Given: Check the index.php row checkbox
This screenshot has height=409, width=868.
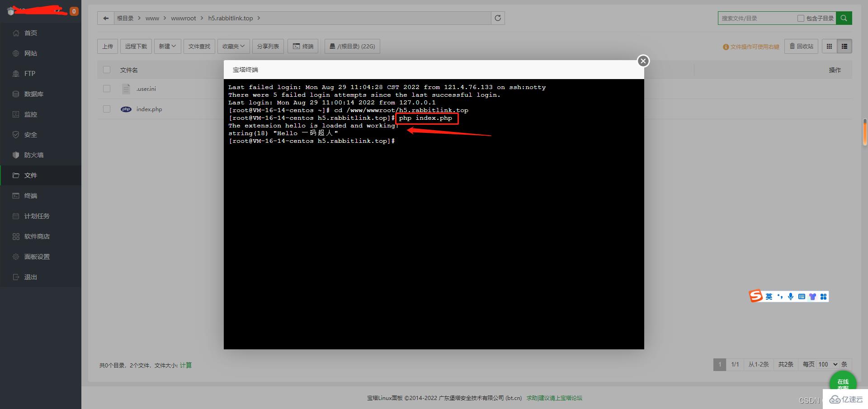Looking at the screenshot, I should pos(107,109).
